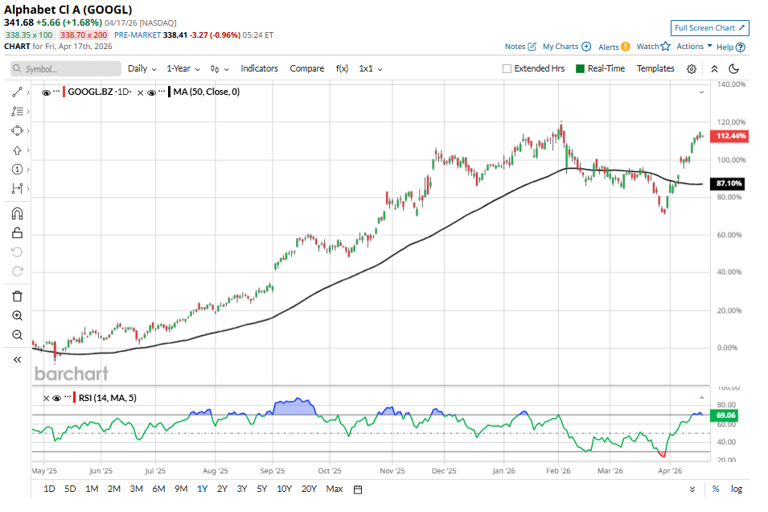Activate the magnet snap tool
768x512 pixels.
click(17, 214)
